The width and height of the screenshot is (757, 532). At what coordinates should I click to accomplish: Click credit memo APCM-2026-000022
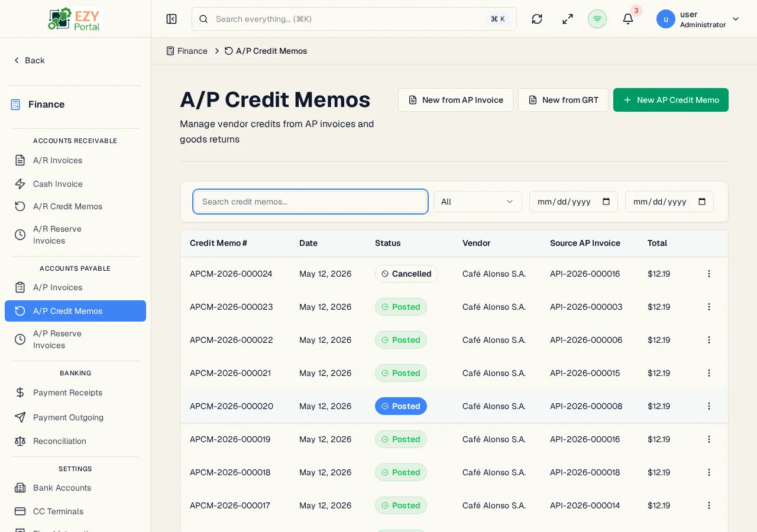click(231, 340)
